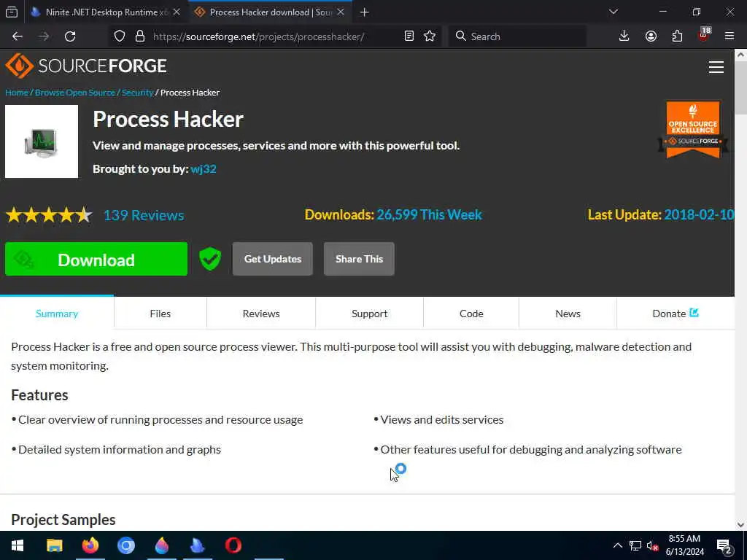Open the Support tab

369,314
